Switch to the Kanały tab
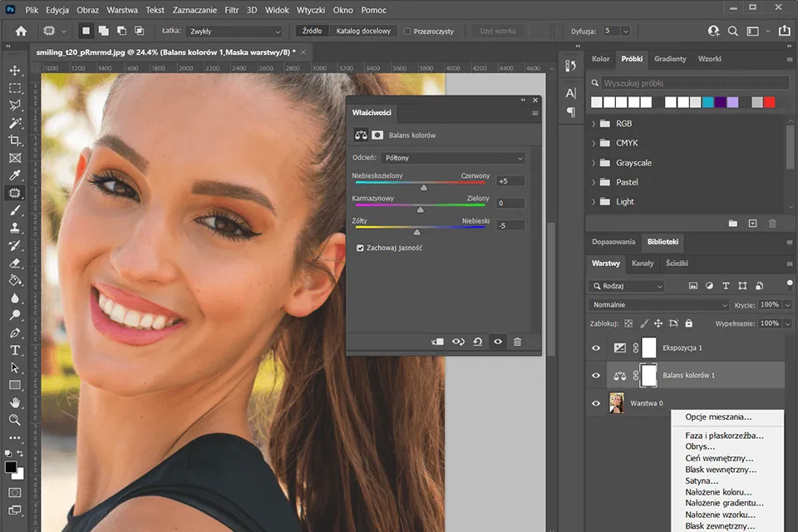 click(641, 264)
